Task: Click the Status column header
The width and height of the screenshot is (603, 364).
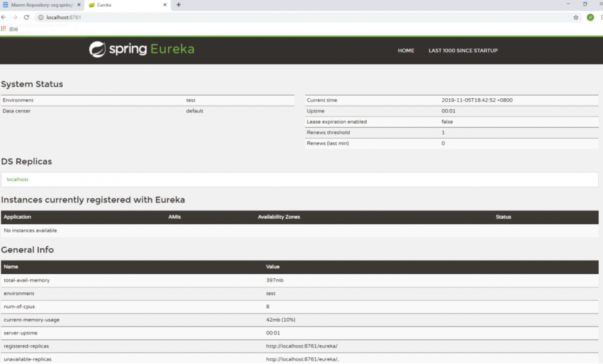Action: [x=504, y=217]
